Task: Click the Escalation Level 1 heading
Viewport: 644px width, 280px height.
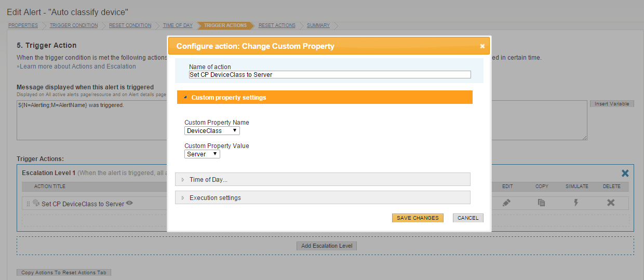Action: pos(49,172)
